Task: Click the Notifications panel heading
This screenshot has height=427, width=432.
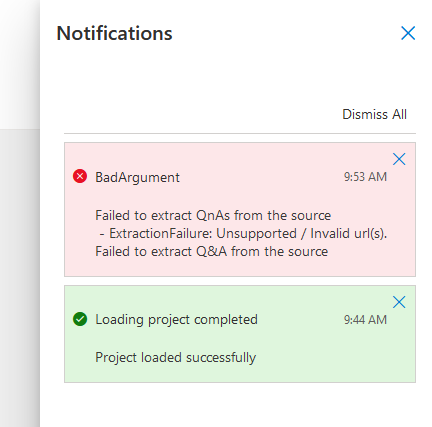Action: [x=114, y=33]
